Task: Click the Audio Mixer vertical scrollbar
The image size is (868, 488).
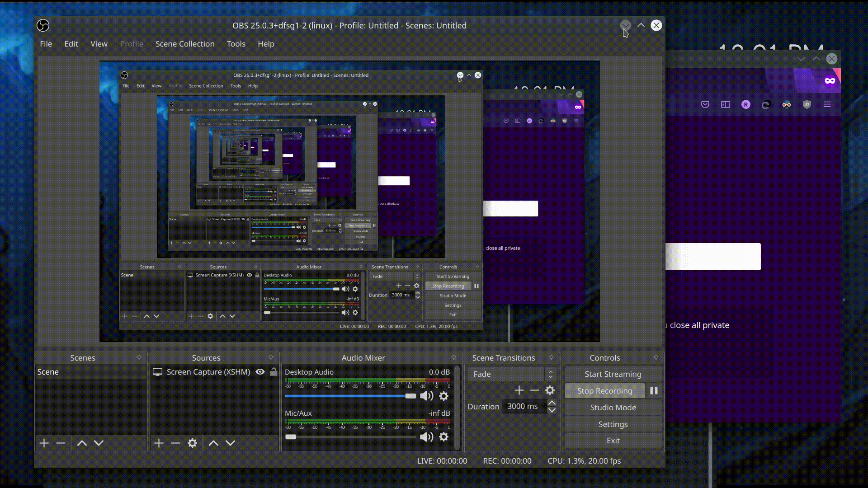Action: (457, 408)
